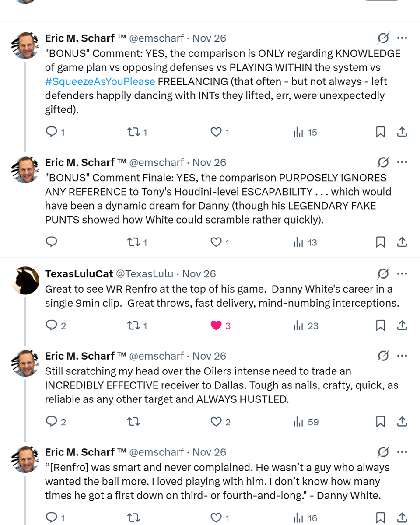Screen dimensions: 420x525
Task: Repost the tweet about Oilers trading receiver
Action: pyautogui.click(x=132, y=422)
